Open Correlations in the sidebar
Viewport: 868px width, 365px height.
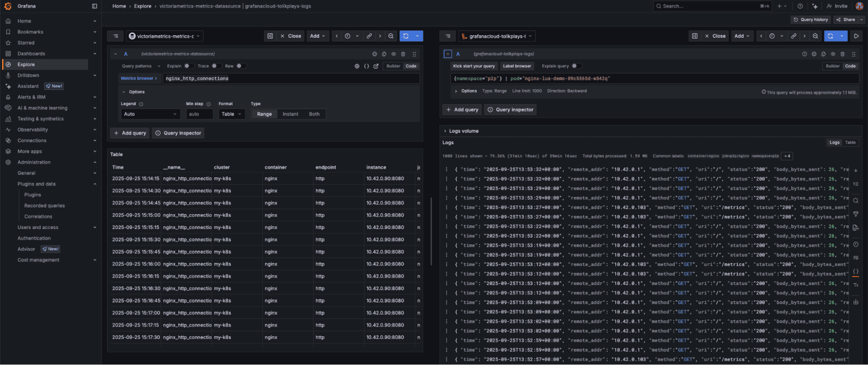pos(38,216)
